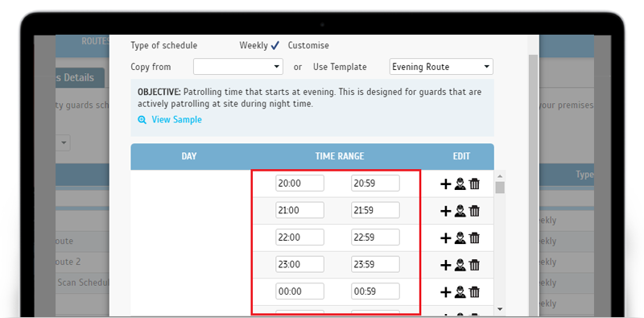The image size is (644, 318).
Task: Assign guard for the 22:00 row
Action: click(x=460, y=238)
